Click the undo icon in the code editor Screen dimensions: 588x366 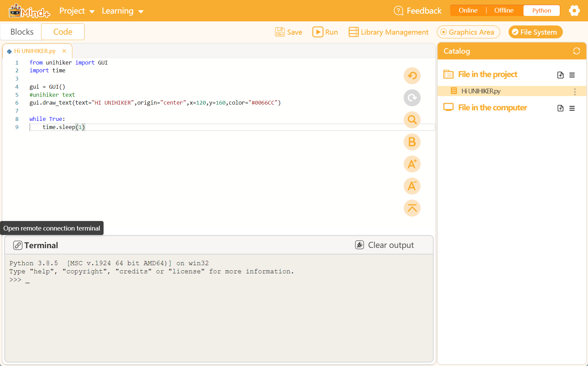[x=412, y=76]
